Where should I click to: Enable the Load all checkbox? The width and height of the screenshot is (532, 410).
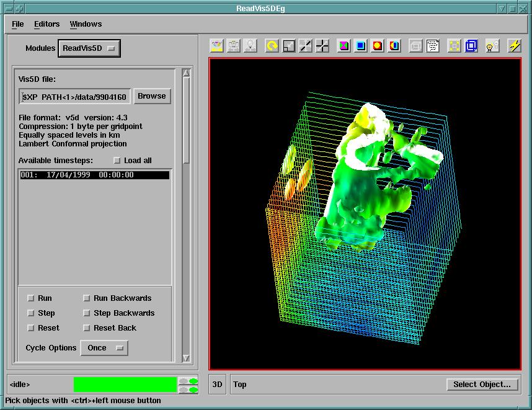click(117, 161)
